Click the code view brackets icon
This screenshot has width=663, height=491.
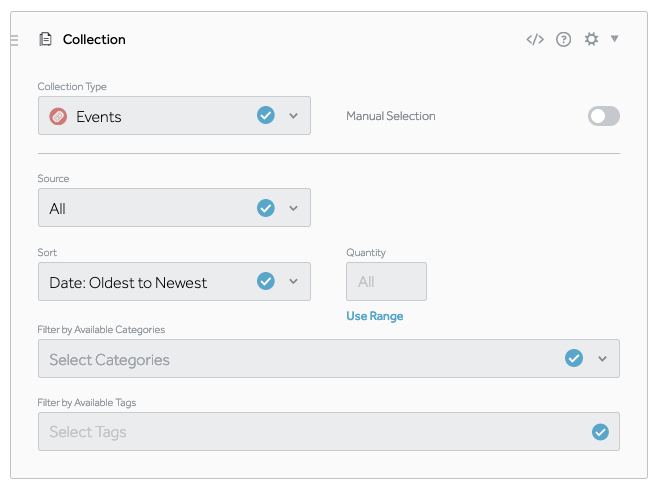[535, 39]
